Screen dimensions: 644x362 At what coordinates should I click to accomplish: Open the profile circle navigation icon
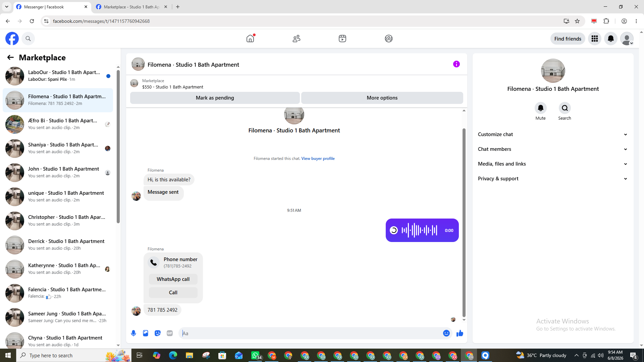[x=389, y=39]
